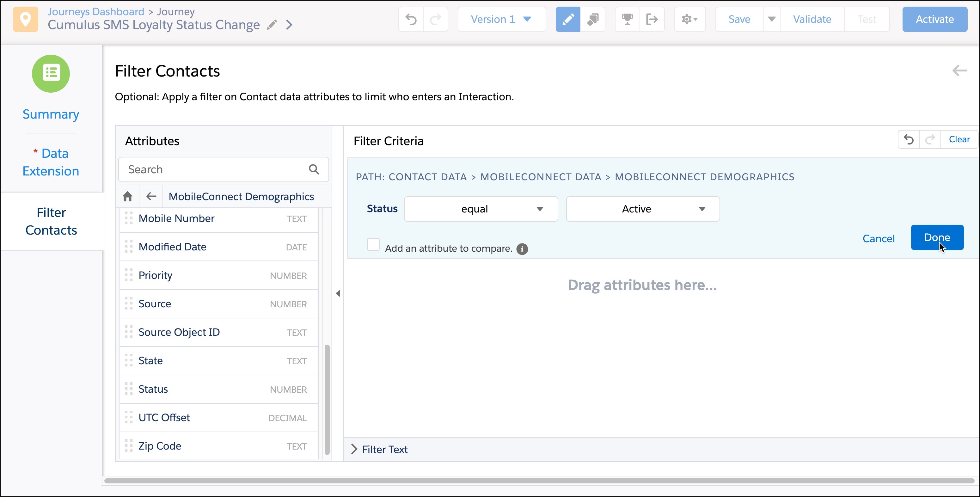Click the pencil icon next to journey name
This screenshot has height=497, width=980.
click(x=272, y=25)
